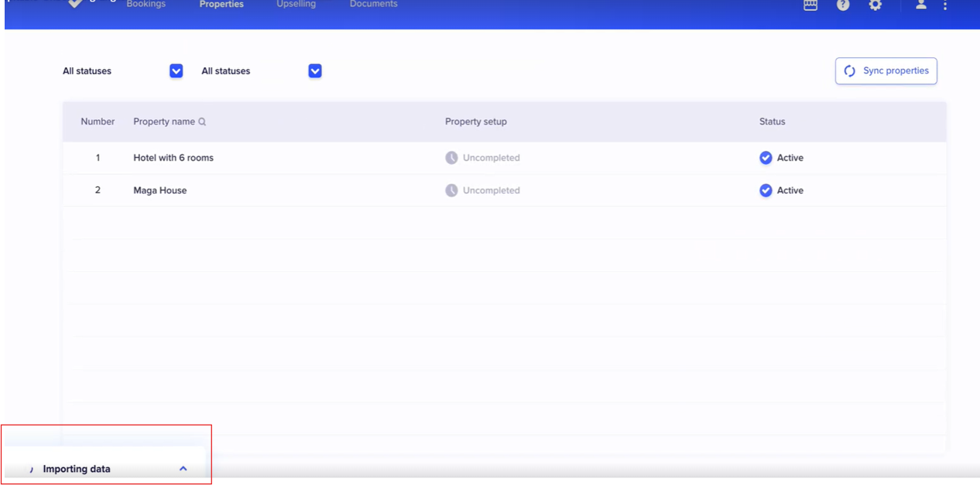Open settings gear in top bar
980x485 pixels.
875,5
